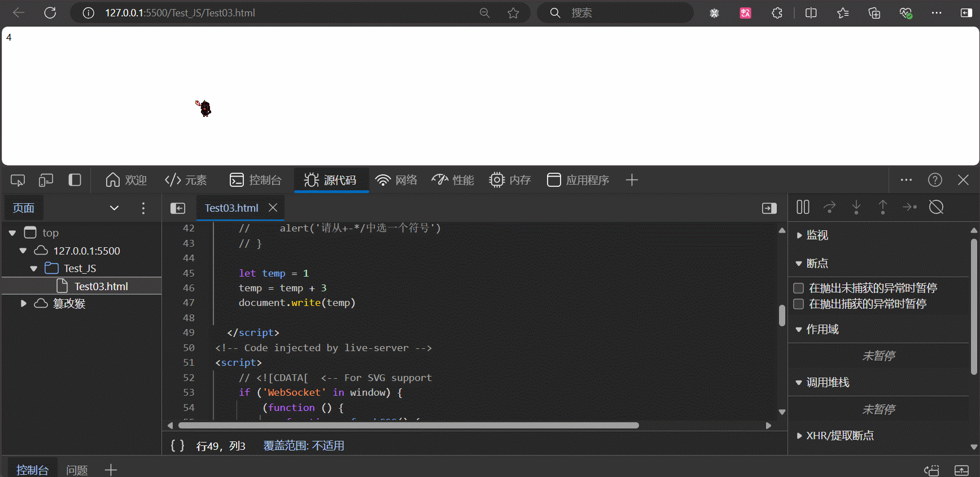980x477 pixels.
Task: Expand the 篡改猴 tree node
Action: tap(23, 304)
